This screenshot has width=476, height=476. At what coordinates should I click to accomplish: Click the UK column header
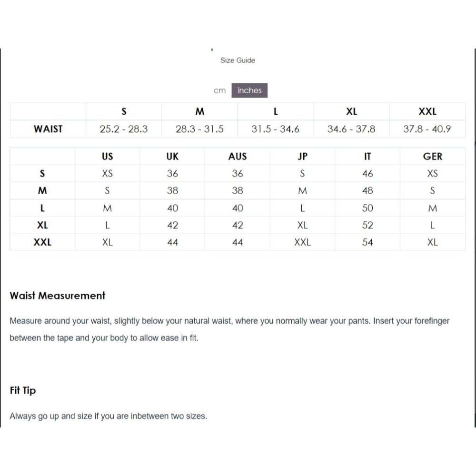172,157
